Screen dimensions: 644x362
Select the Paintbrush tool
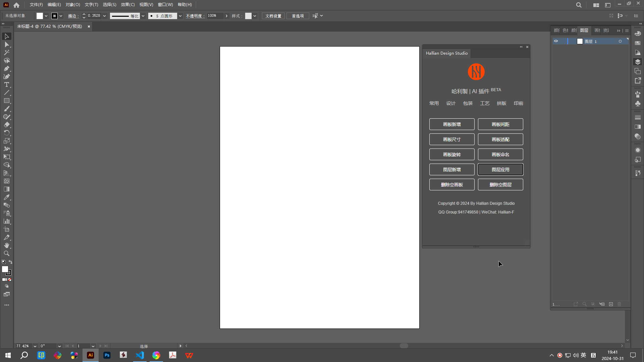tap(7, 109)
